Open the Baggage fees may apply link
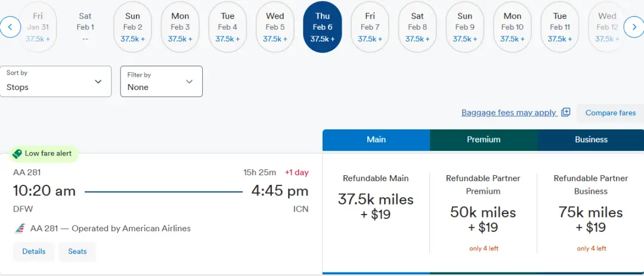Screen dimensions: 644x276 pyautogui.click(x=509, y=113)
